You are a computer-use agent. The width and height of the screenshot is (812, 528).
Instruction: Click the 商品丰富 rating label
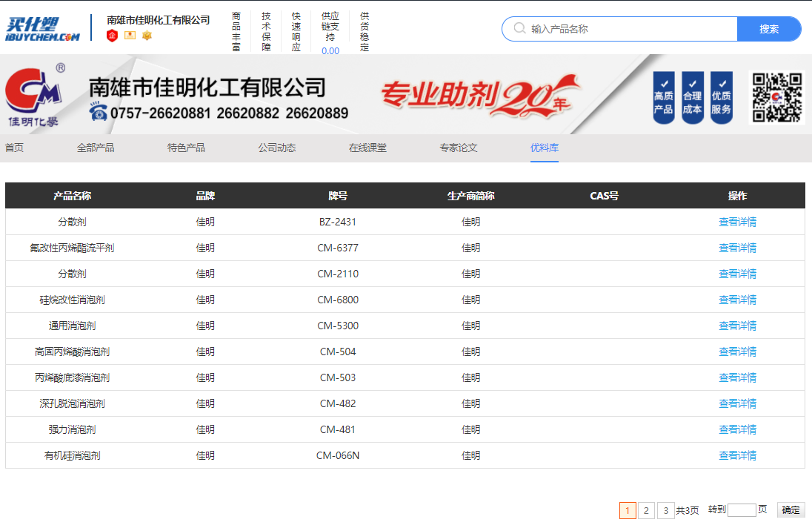point(236,32)
